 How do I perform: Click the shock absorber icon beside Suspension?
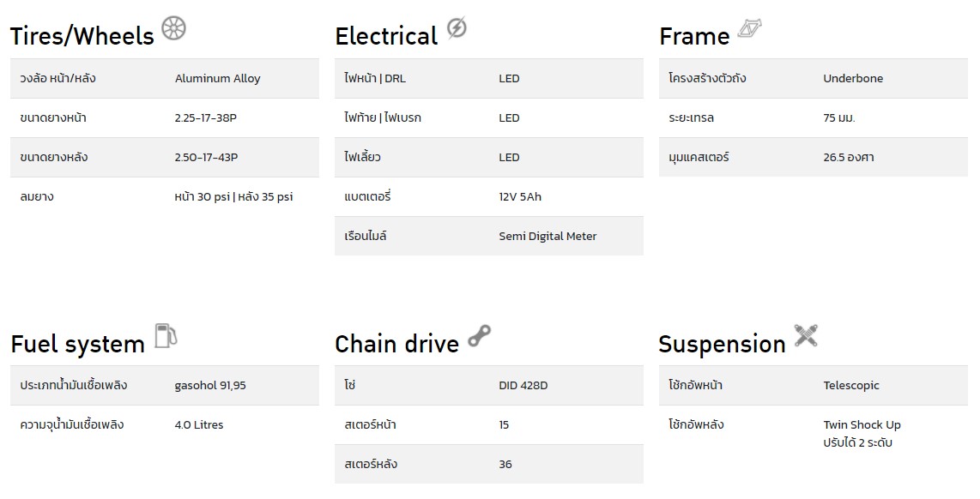click(x=806, y=335)
